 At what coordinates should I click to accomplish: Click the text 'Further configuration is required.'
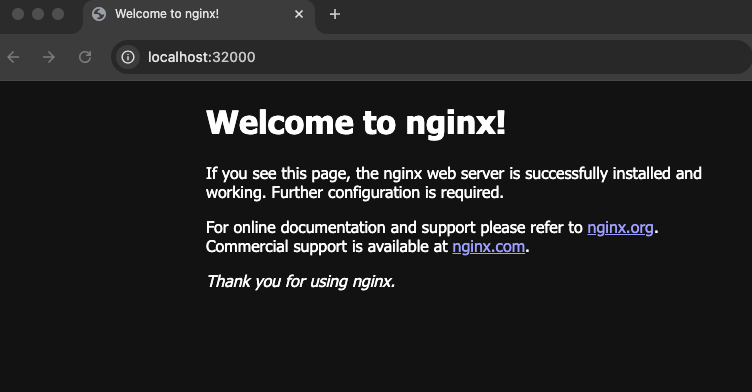[x=388, y=192]
